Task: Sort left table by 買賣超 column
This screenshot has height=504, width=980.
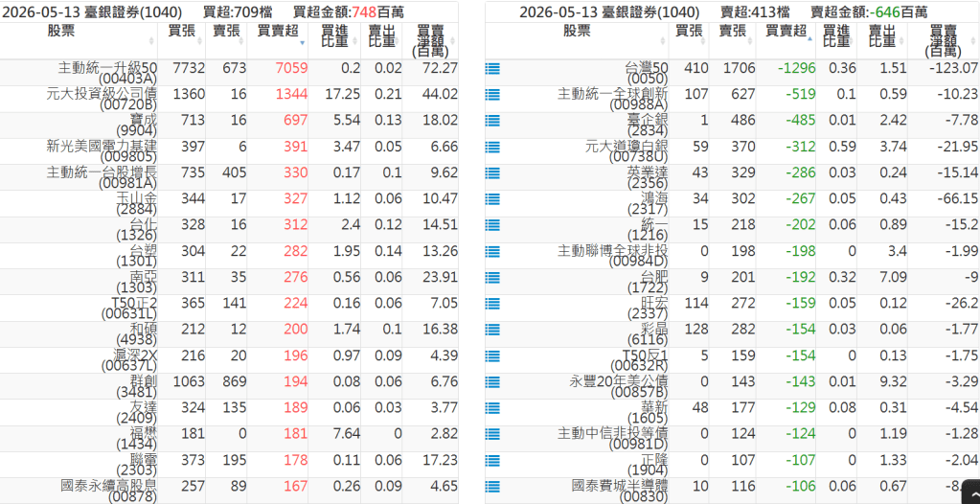Action: coord(278,41)
